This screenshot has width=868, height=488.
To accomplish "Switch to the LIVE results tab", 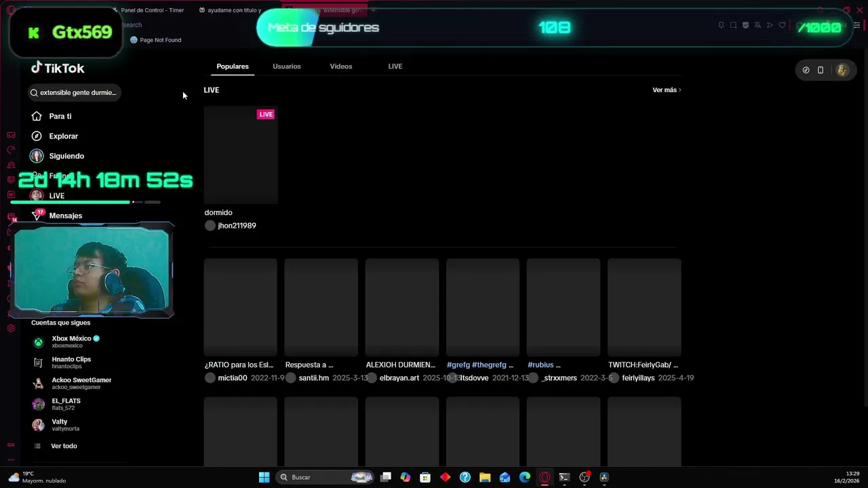I will (x=395, y=66).
